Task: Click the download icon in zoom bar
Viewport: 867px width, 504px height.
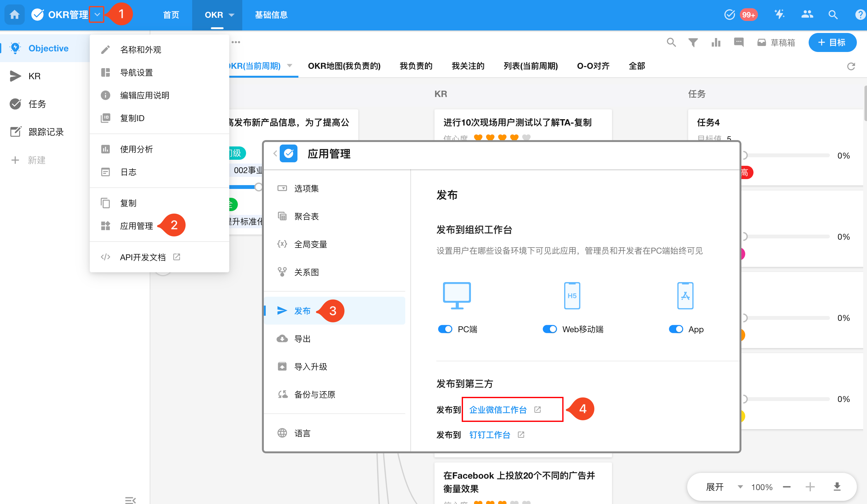Action: pos(837,487)
